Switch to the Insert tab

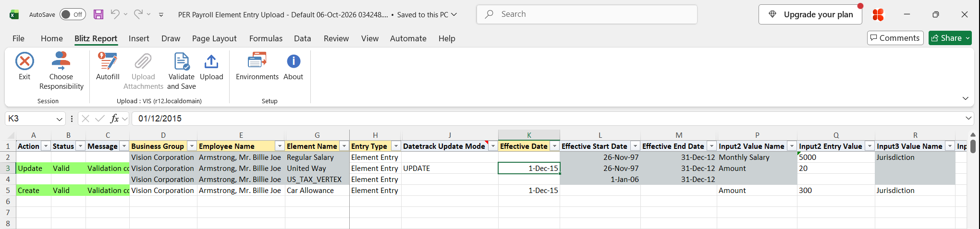coord(139,38)
